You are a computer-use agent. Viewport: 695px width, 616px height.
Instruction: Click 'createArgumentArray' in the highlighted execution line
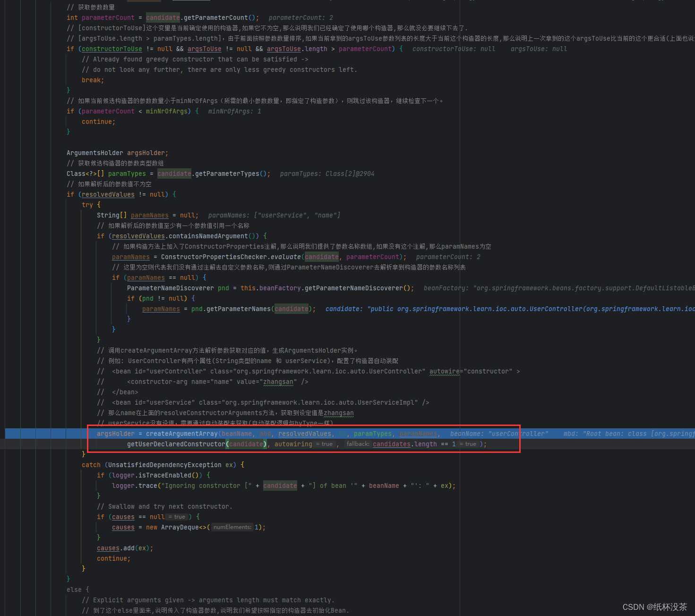coord(181,434)
